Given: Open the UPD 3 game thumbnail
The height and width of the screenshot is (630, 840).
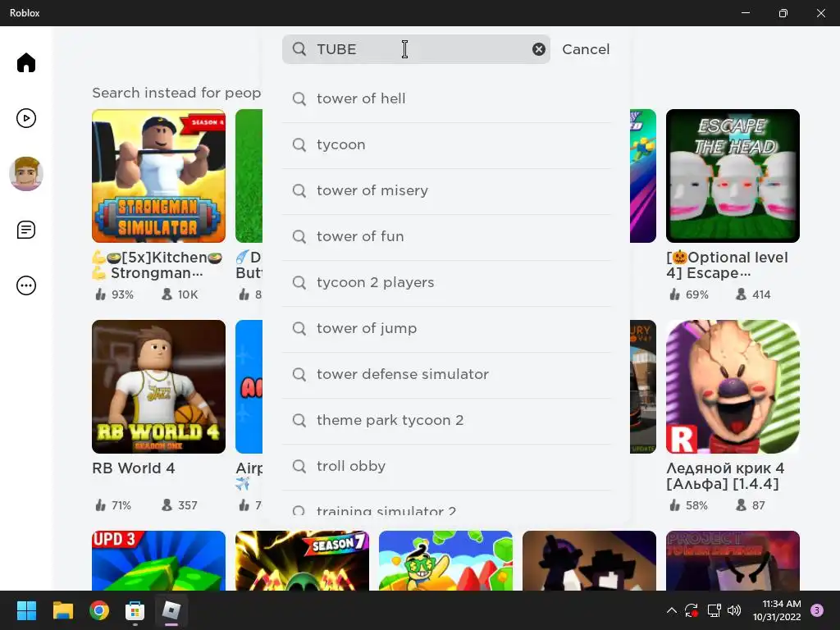Looking at the screenshot, I should coord(158,560).
